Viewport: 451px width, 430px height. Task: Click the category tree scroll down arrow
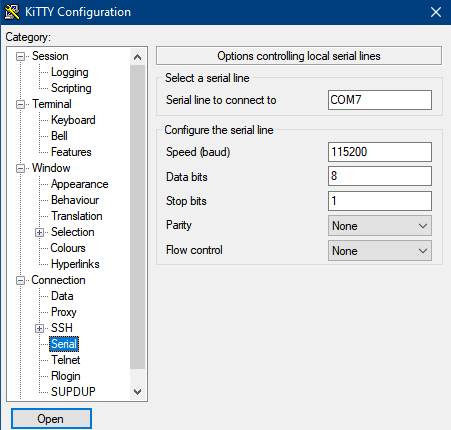pyautogui.click(x=137, y=392)
